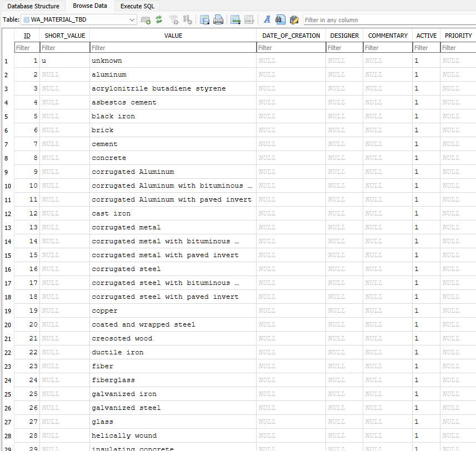This screenshot has width=476, height=451.
Task: Select 'corrugated metal with paved invert' cell
Action: click(173, 255)
